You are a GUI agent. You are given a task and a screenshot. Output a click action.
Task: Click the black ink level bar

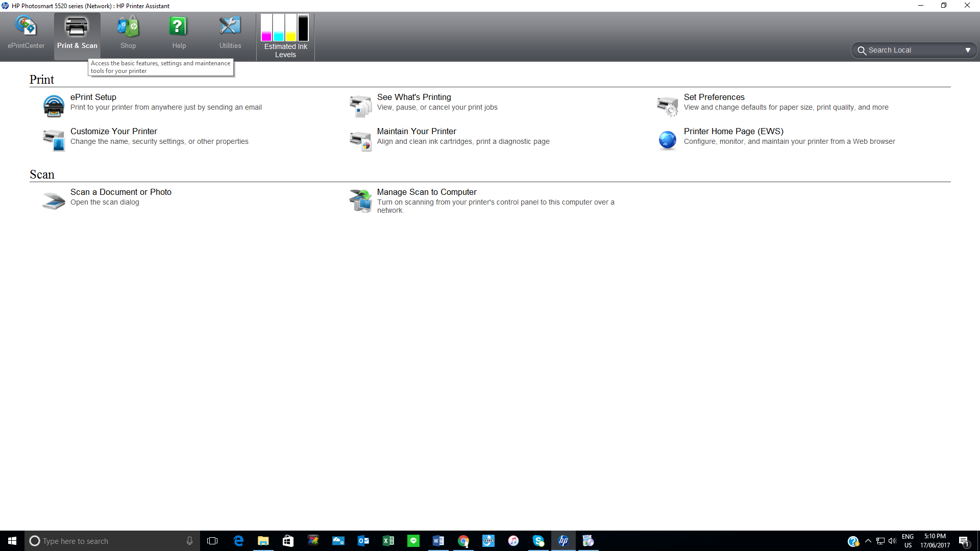(x=303, y=28)
